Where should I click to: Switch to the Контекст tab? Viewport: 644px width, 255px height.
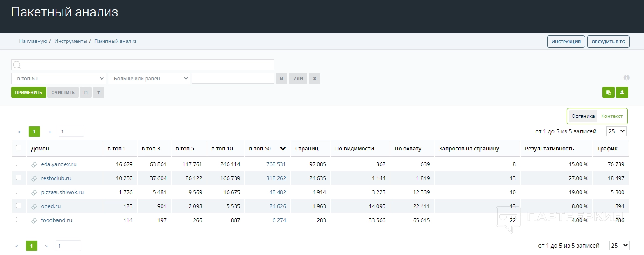[x=612, y=116]
